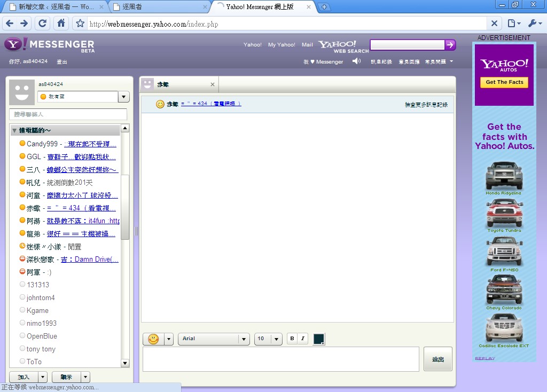Open a new tab with the plus icon
This screenshot has width=547, height=392.
(324, 7)
